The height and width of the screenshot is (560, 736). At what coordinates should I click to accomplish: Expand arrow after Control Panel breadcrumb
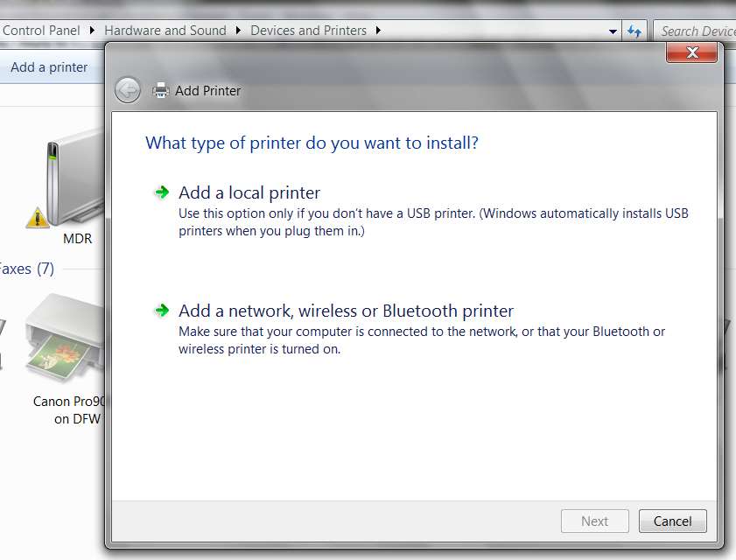(x=92, y=31)
